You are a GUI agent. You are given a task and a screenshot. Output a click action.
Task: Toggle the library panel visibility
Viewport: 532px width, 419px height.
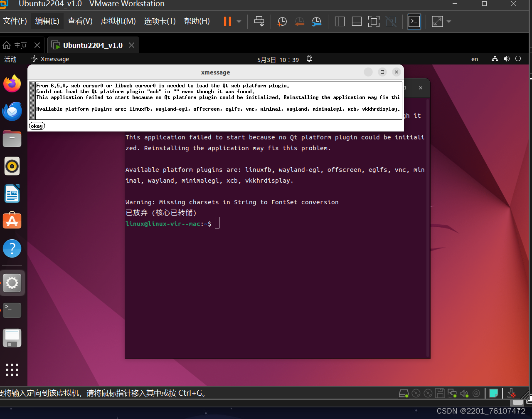pyautogui.click(x=339, y=22)
